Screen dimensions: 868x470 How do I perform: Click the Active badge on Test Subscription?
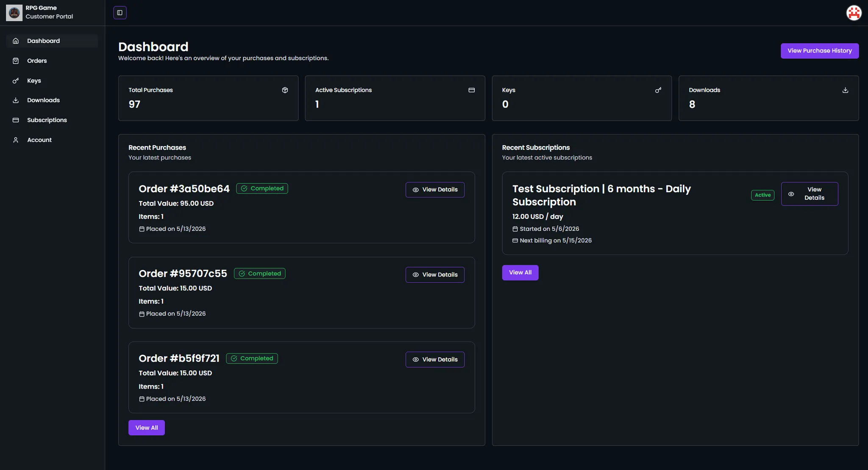click(x=762, y=195)
